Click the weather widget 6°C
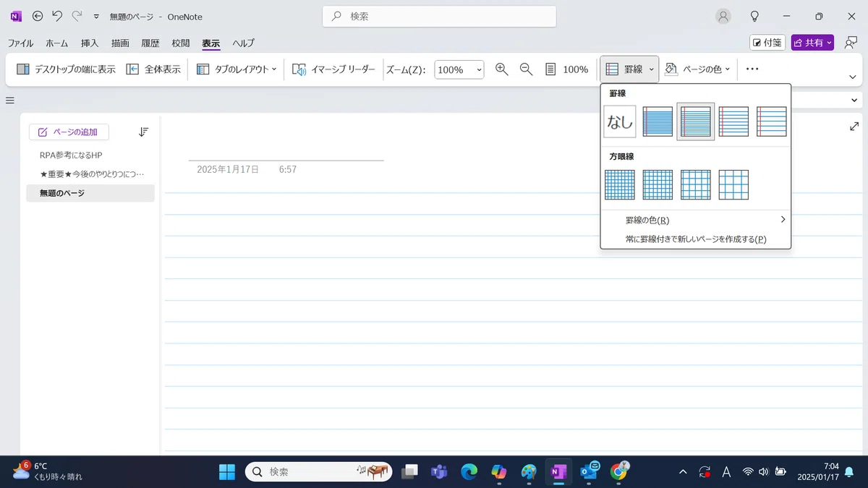868x488 pixels. 47,471
